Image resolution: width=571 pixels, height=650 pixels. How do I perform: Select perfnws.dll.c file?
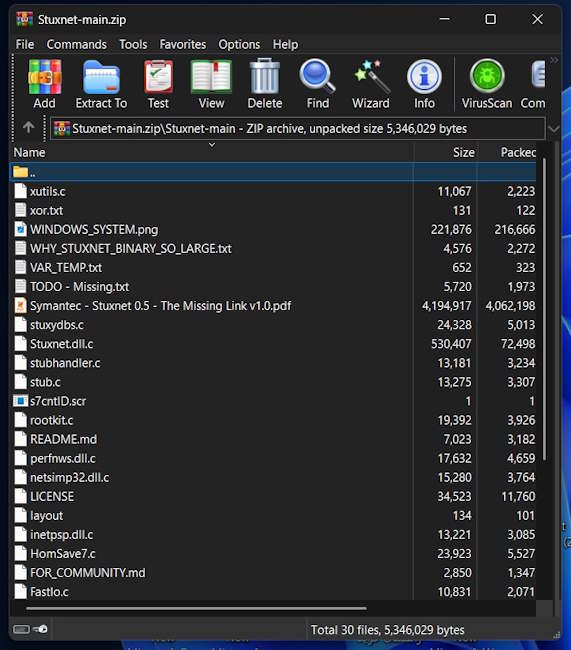point(63,458)
